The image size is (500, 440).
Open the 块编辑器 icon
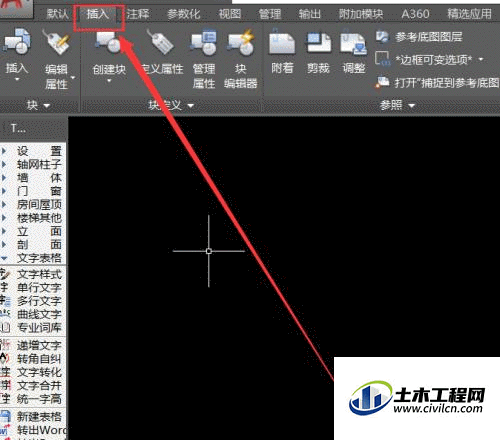pyautogui.click(x=241, y=42)
